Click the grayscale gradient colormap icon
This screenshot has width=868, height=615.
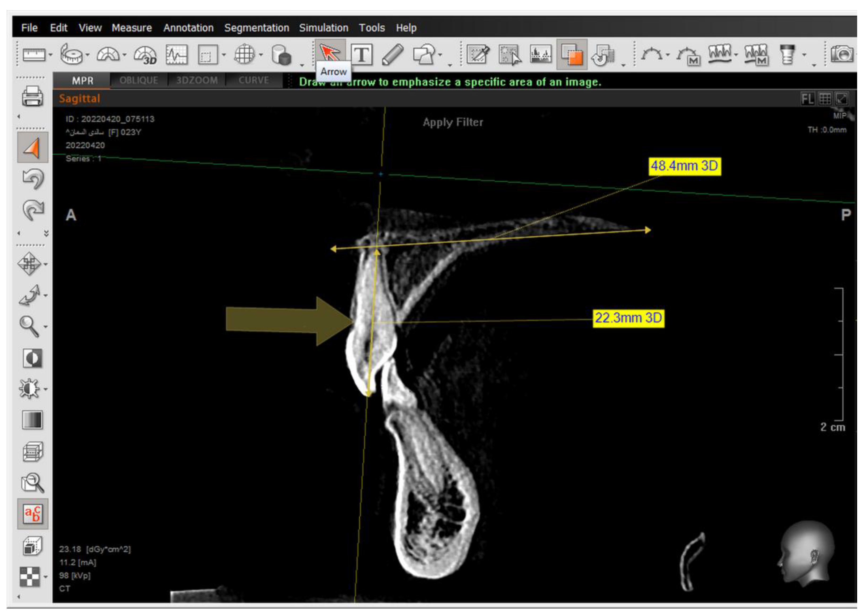33,420
